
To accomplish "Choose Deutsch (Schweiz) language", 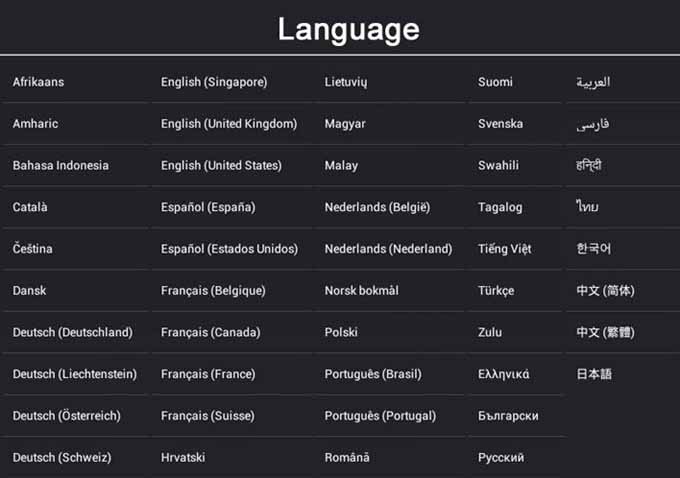I will [x=62, y=458].
